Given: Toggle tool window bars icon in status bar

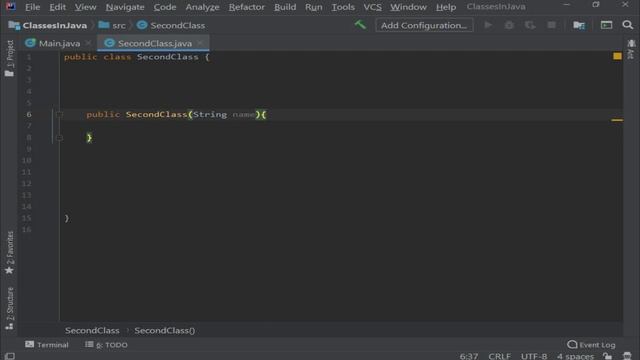Looking at the screenshot, I should point(10,356).
